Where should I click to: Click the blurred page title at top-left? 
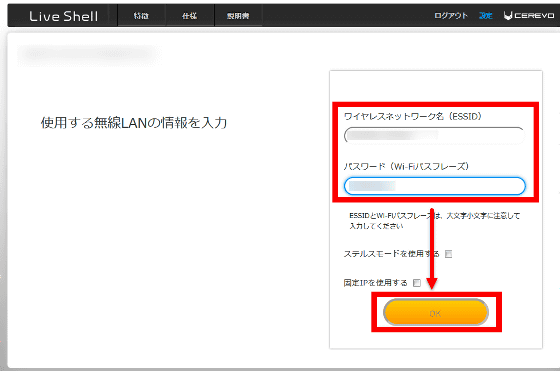coord(89,54)
